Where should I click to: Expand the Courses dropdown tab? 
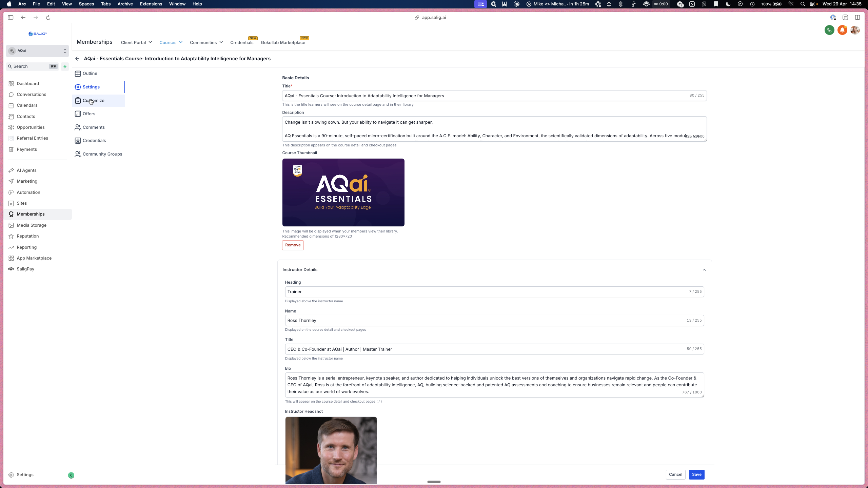171,42
